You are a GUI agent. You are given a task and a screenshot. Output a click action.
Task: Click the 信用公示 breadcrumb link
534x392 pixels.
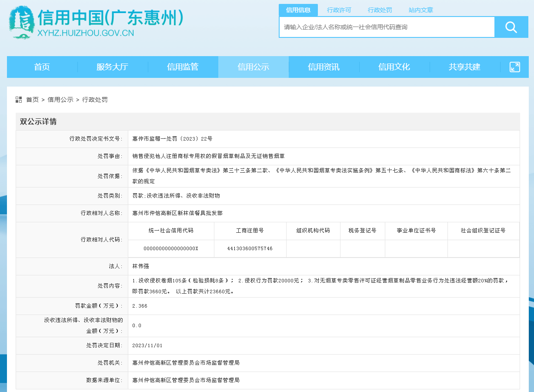tap(60, 100)
